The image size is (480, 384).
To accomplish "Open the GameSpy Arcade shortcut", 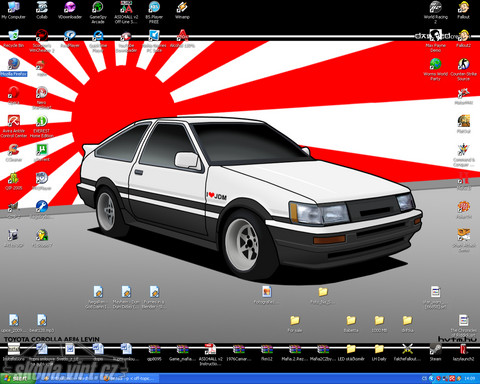I will (x=98, y=12).
